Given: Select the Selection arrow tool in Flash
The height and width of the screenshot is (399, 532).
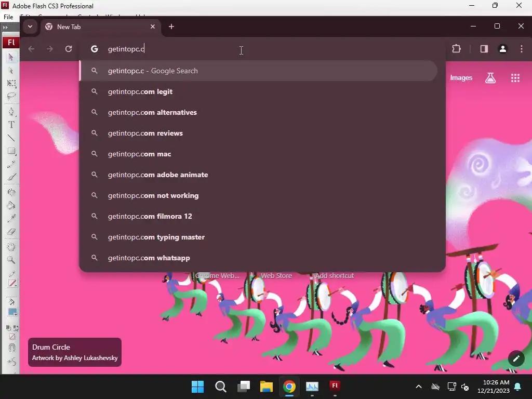Looking at the screenshot, I should [x=11, y=57].
